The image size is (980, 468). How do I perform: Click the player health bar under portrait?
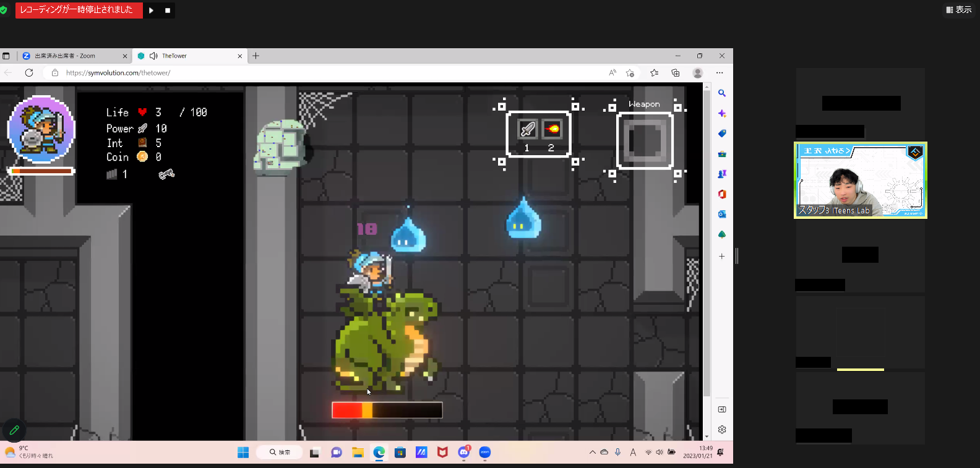[x=41, y=171]
